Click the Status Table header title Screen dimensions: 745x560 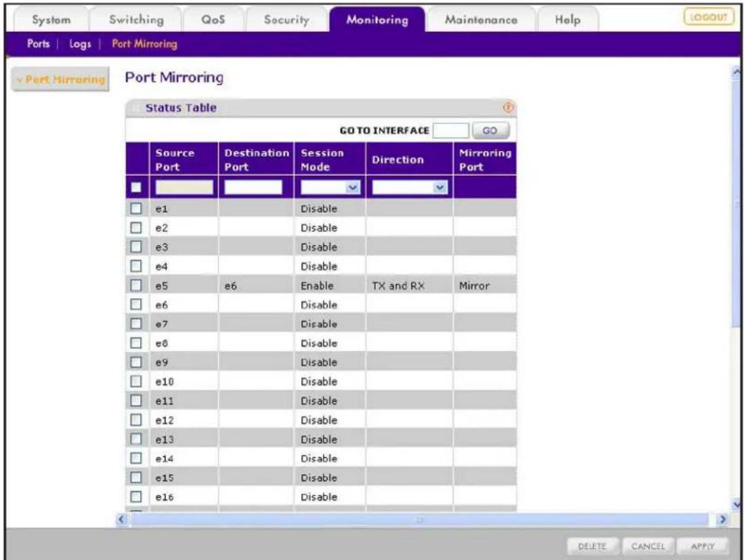click(181, 108)
